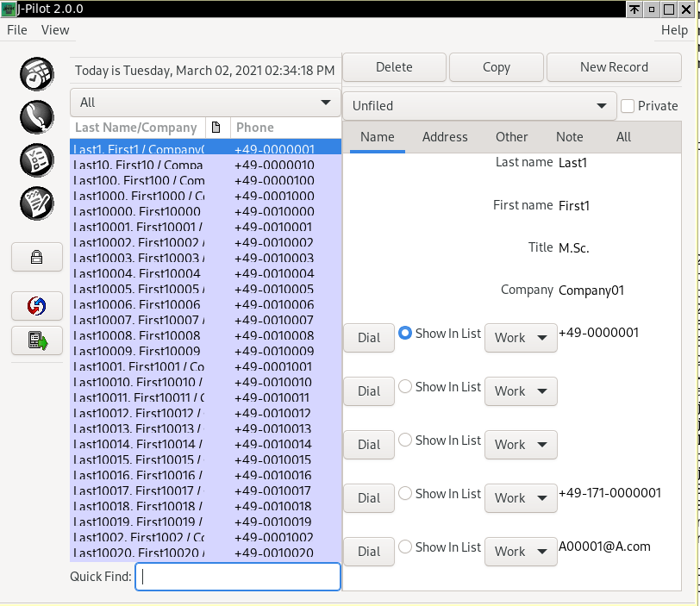Open the Datebook application icon
The height and width of the screenshot is (606, 700).
[x=36, y=73]
